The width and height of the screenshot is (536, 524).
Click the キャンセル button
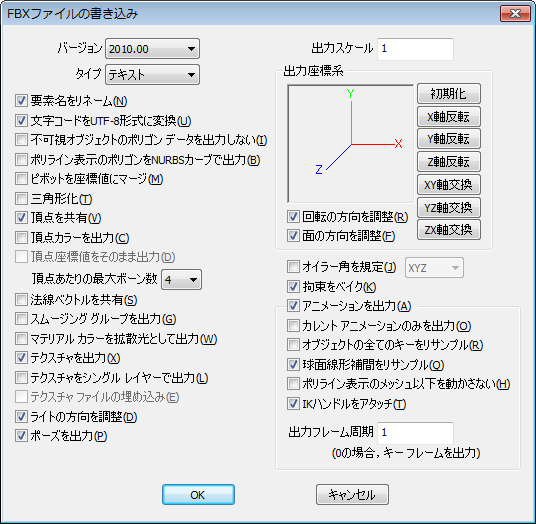tap(352, 495)
